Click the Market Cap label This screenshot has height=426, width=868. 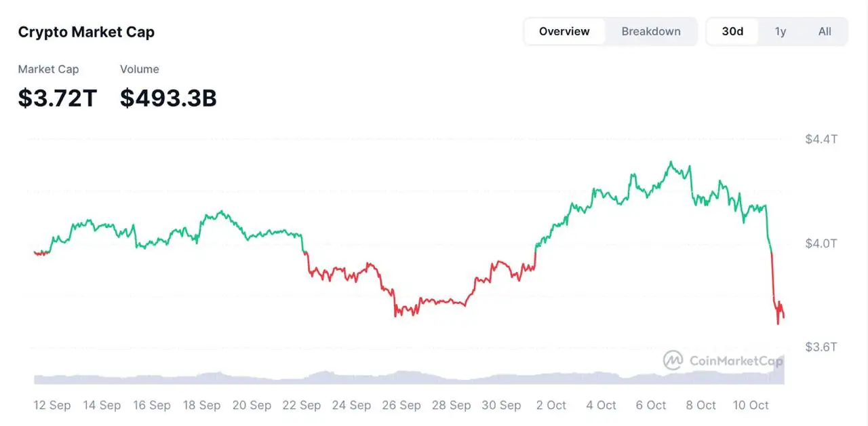(x=48, y=69)
